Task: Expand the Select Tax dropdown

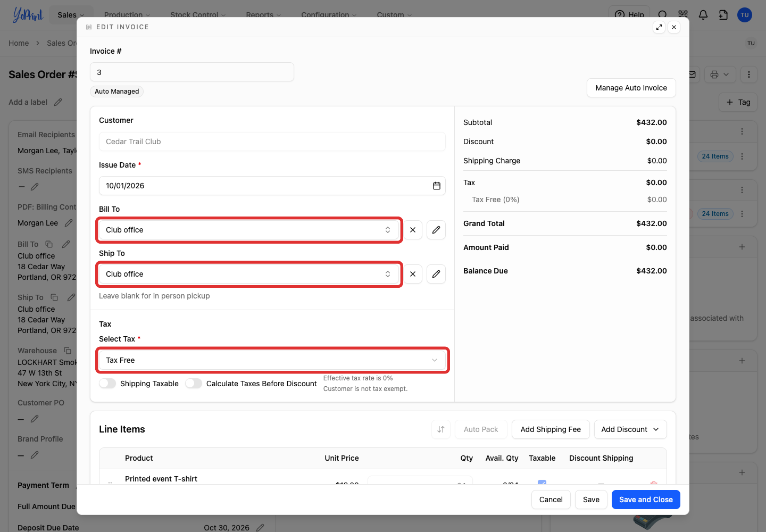Action: pos(272,360)
